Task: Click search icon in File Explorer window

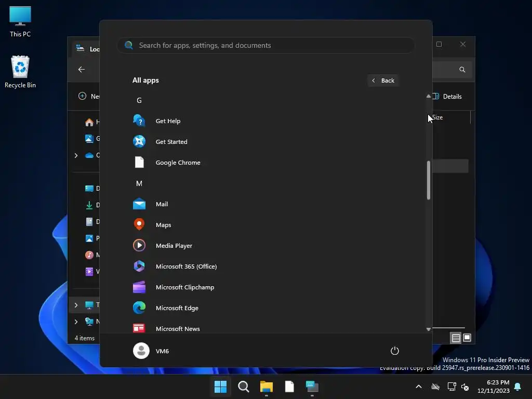Action: [462, 70]
